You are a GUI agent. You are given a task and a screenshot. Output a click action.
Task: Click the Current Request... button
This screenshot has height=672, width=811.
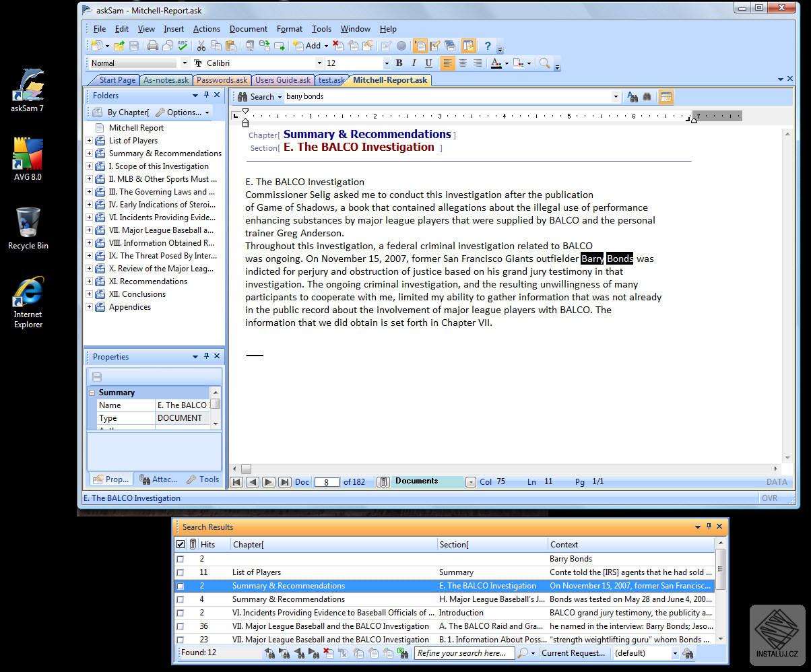coord(573,653)
